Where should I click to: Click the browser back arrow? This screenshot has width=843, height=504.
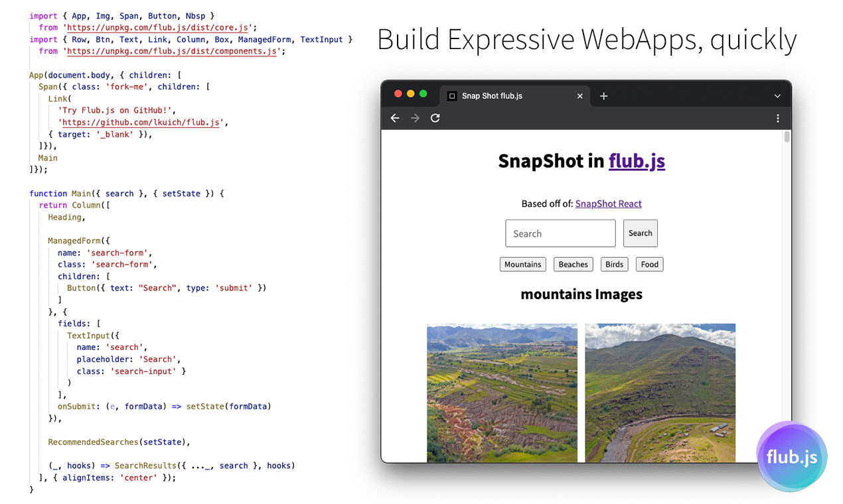pos(395,117)
